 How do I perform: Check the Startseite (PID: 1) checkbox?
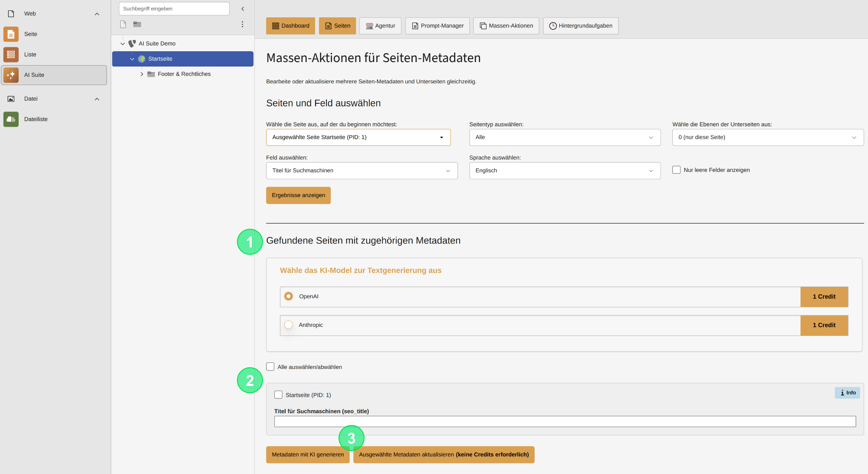pos(278,395)
